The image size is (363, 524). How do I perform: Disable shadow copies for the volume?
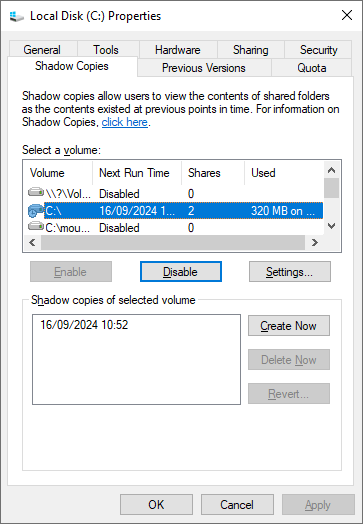click(180, 272)
